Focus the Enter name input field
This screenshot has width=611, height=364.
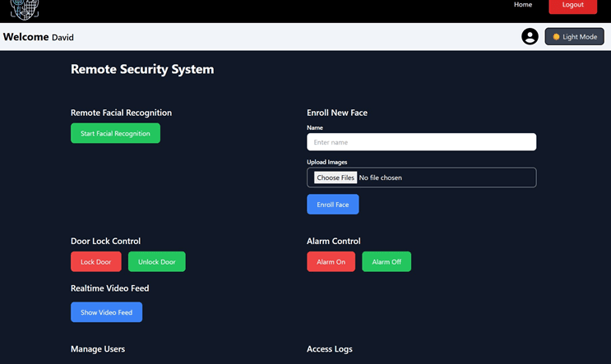coord(421,142)
